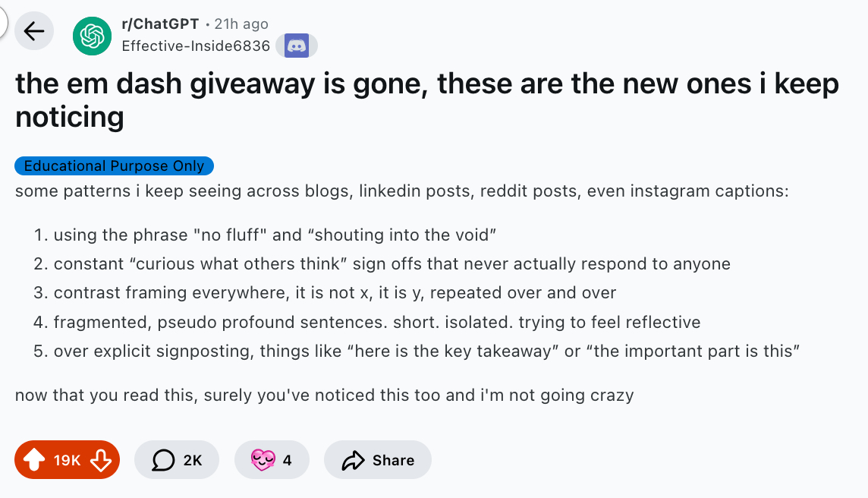Click the comment bubble icon
The image size is (868, 498).
[163, 460]
